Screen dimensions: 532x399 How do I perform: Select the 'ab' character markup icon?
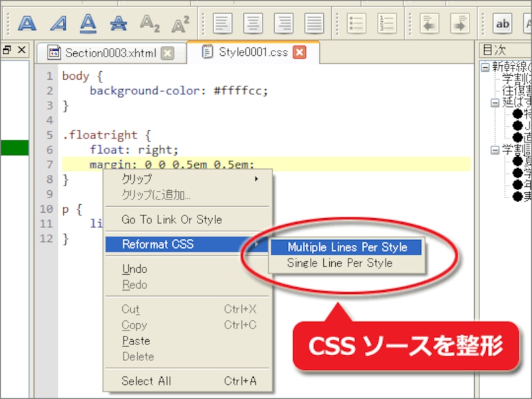[x=503, y=22]
